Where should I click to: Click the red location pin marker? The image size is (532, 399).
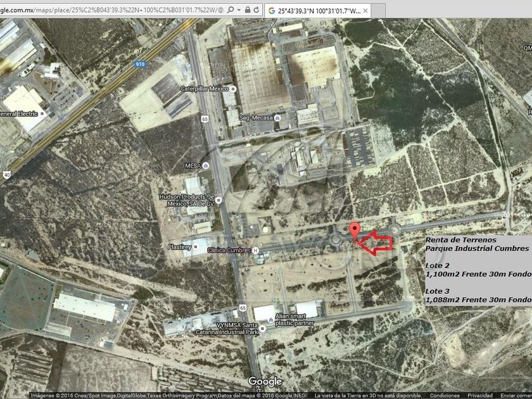tap(355, 232)
